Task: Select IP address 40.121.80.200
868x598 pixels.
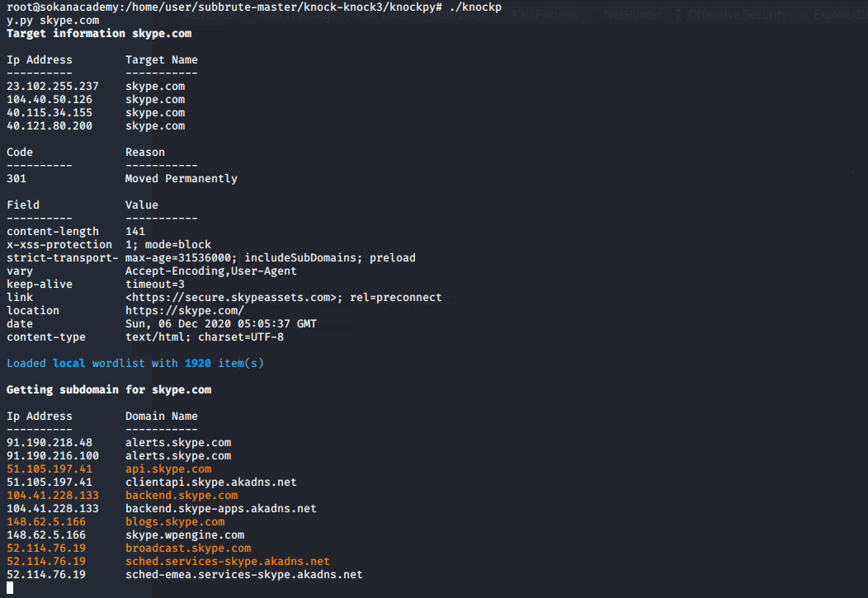Action: pos(50,126)
